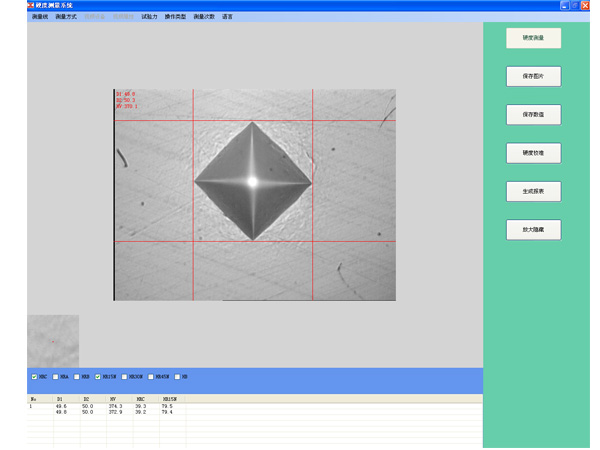Click the bright center of the indentation image

pyautogui.click(x=252, y=182)
